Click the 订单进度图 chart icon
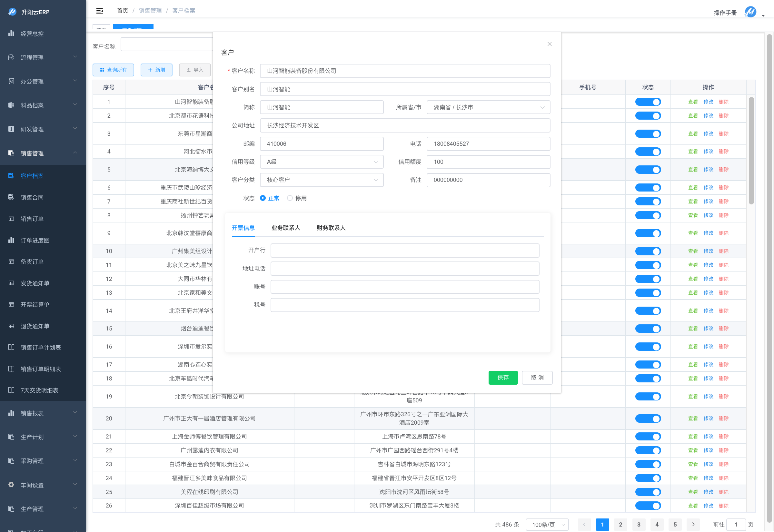Viewport: 774px width, 532px height. tap(11, 240)
